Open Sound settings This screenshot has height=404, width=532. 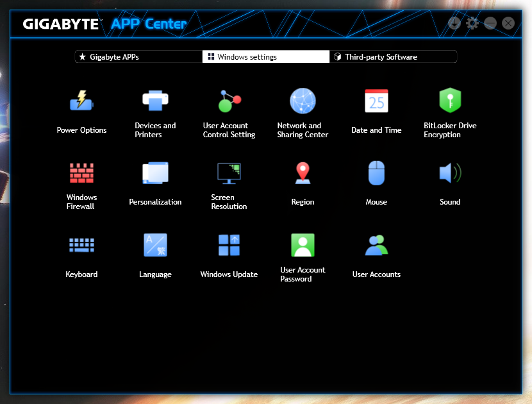[x=450, y=173]
